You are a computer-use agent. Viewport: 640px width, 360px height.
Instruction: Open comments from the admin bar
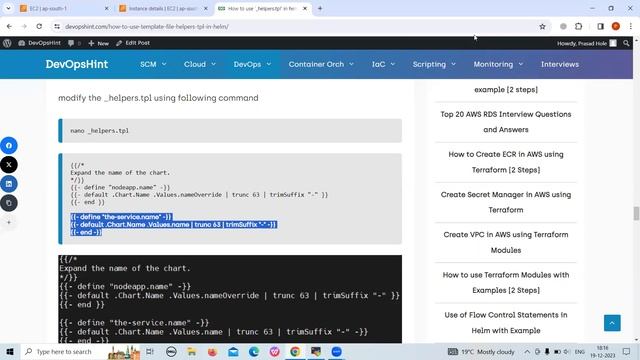[x=74, y=43]
